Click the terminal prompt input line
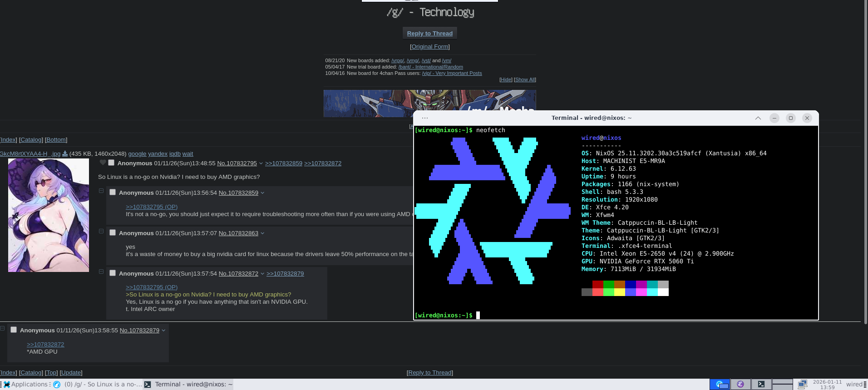The image size is (868, 390). (616, 315)
